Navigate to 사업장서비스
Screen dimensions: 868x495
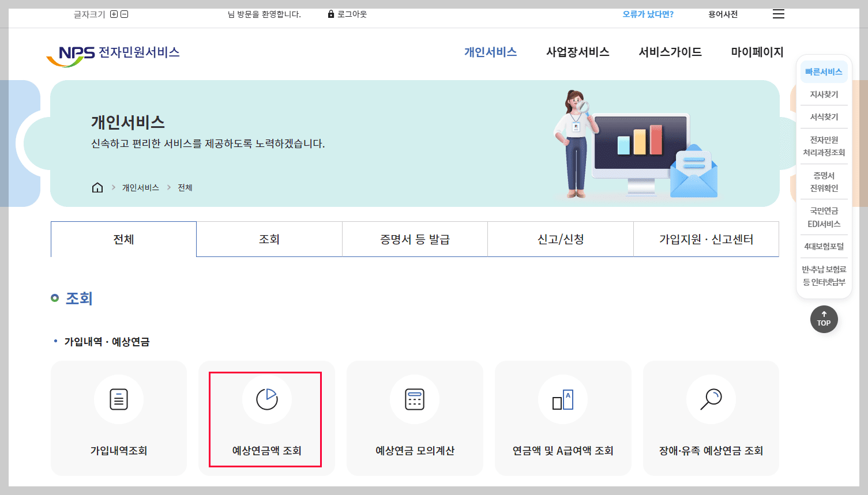577,52
